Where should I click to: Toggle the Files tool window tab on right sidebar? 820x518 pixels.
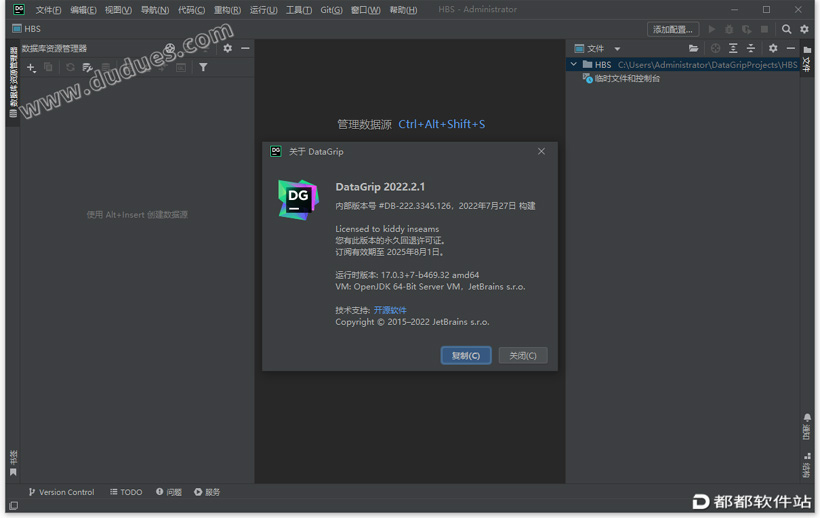807,59
